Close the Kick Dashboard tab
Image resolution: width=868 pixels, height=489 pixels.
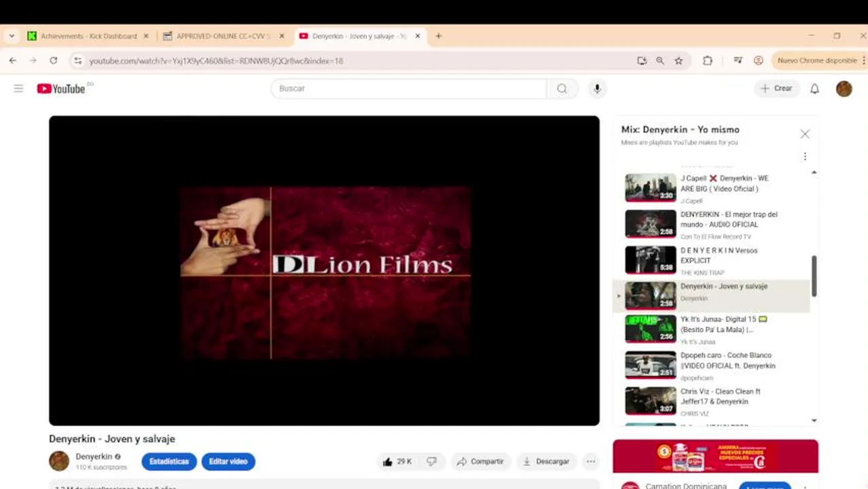pyautogui.click(x=146, y=36)
